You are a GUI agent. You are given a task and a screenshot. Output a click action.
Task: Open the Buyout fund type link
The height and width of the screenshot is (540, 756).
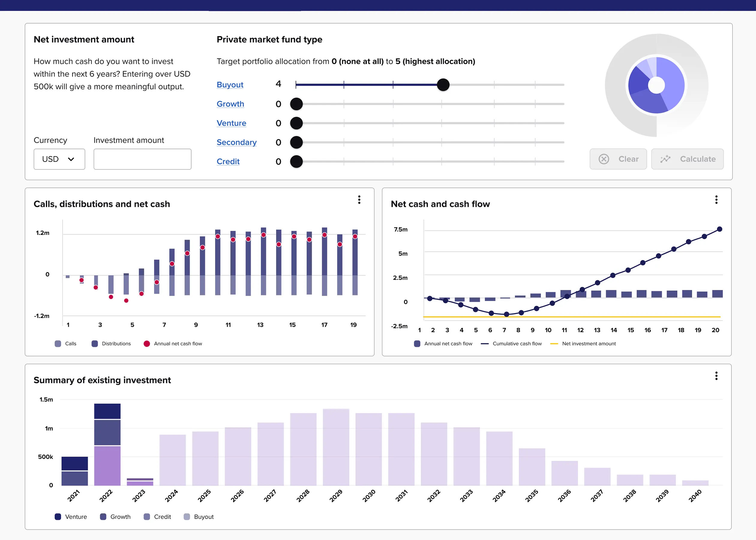(x=230, y=85)
